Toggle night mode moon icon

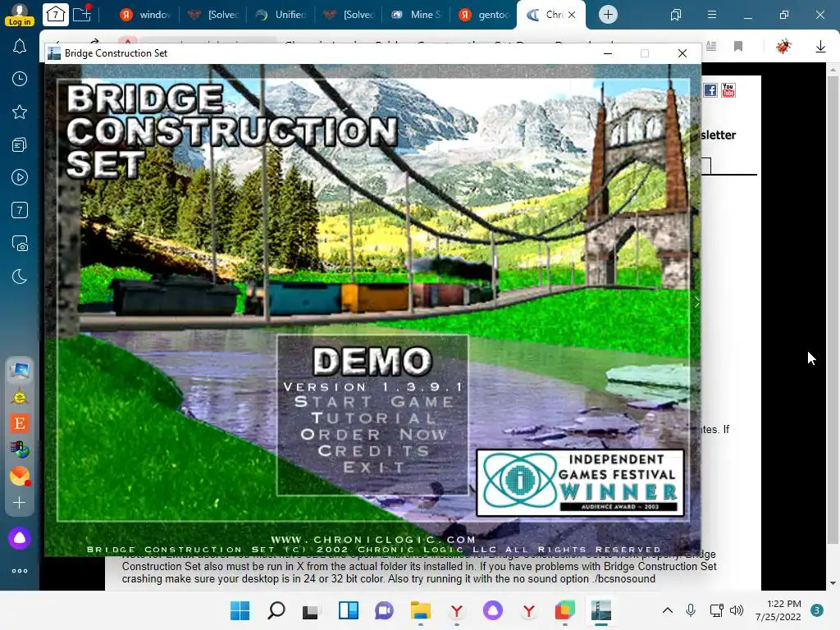point(20,276)
